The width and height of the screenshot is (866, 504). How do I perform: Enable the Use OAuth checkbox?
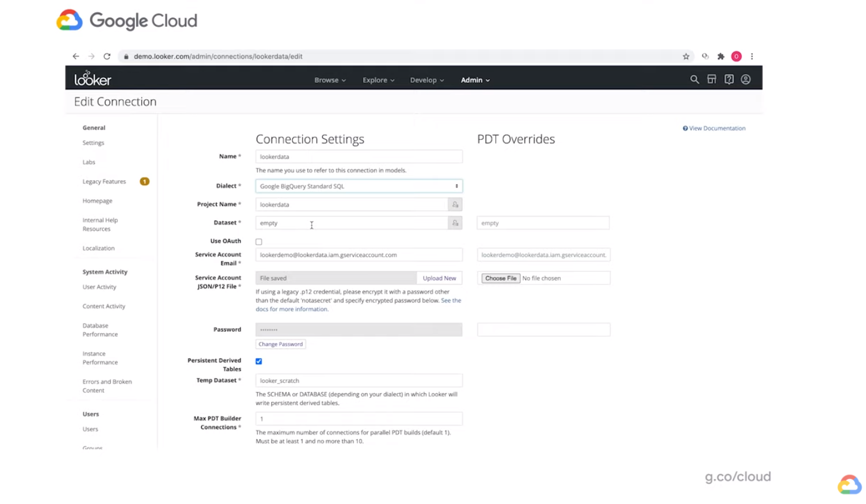[258, 241]
